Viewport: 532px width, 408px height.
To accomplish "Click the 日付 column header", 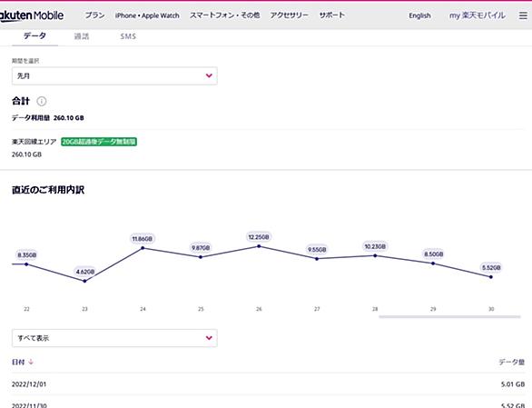I will [x=18, y=363].
